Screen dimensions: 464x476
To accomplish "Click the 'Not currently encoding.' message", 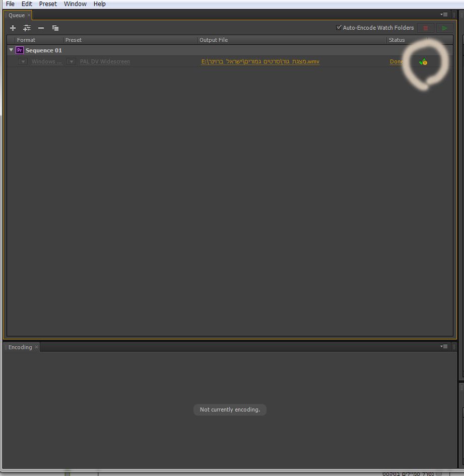I will pyautogui.click(x=230, y=410).
